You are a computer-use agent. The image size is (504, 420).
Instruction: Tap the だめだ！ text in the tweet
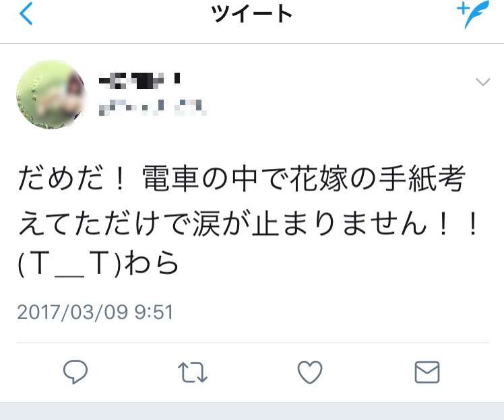coord(71,178)
